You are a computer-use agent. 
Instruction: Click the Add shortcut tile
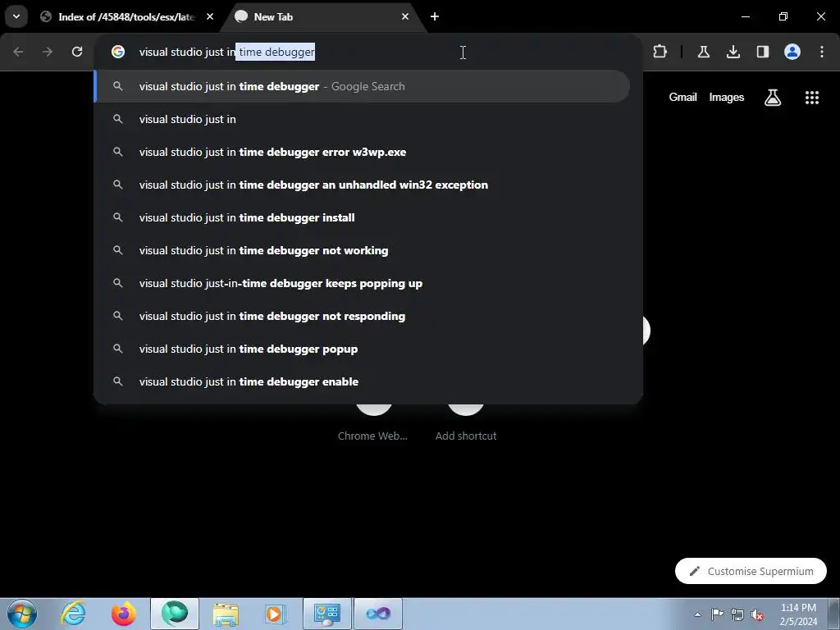(x=466, y=423)
